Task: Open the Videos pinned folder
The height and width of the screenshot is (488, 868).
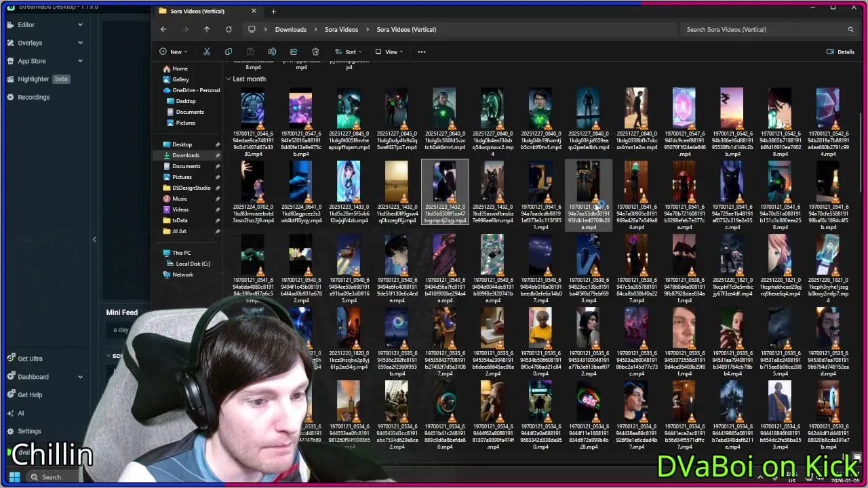Action: coord(180,209)
